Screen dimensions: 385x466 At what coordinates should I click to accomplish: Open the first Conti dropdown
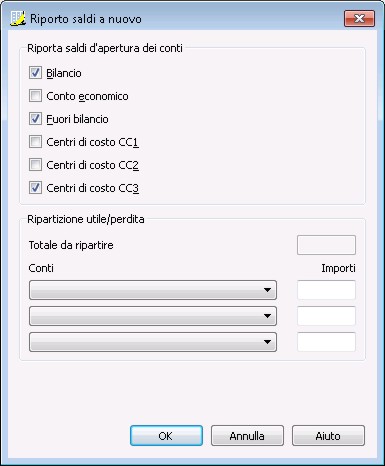pyautogui.click(x=153, y=290)
